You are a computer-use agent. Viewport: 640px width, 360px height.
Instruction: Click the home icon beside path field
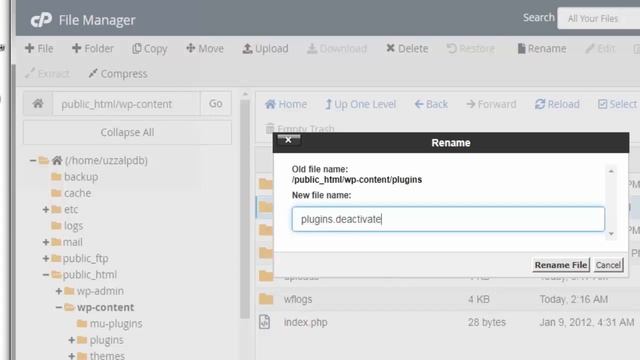pyautogui.click(x=38, y=104)
